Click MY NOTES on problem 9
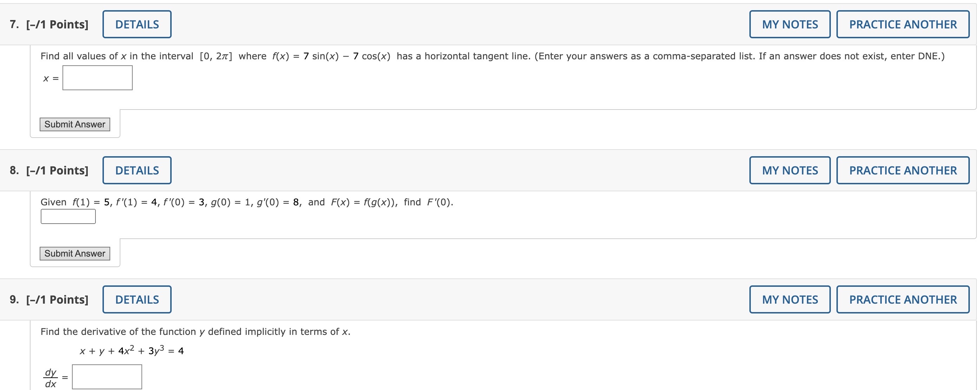Screen dimensions: 980x390 point(789,299)
